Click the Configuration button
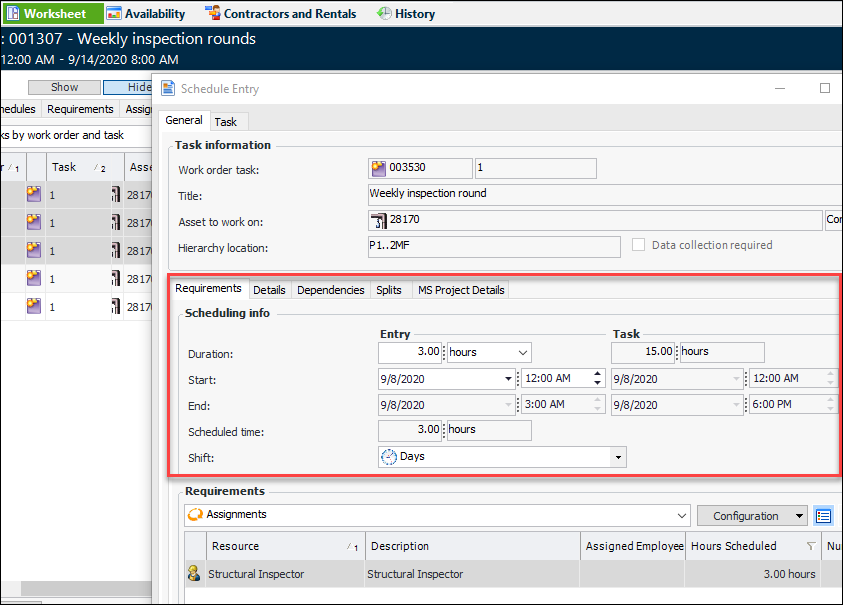The width and height of the screenshot is (843, 605). coord(745,516)
